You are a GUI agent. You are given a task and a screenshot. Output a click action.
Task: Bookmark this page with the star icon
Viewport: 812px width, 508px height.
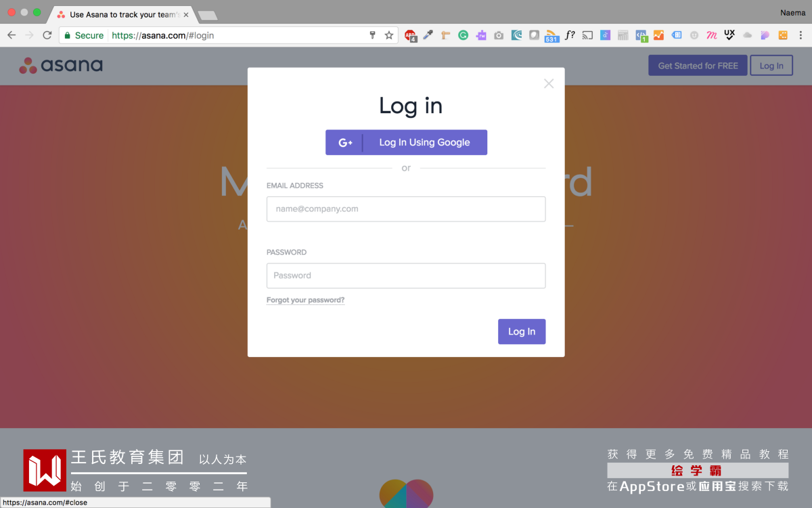389,35
